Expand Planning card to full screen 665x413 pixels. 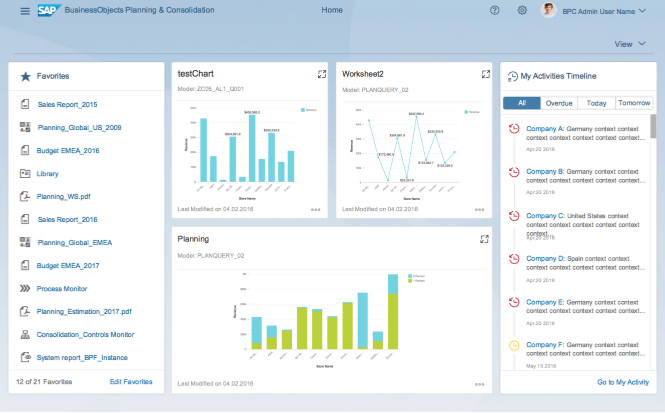(x=484, y=239)
